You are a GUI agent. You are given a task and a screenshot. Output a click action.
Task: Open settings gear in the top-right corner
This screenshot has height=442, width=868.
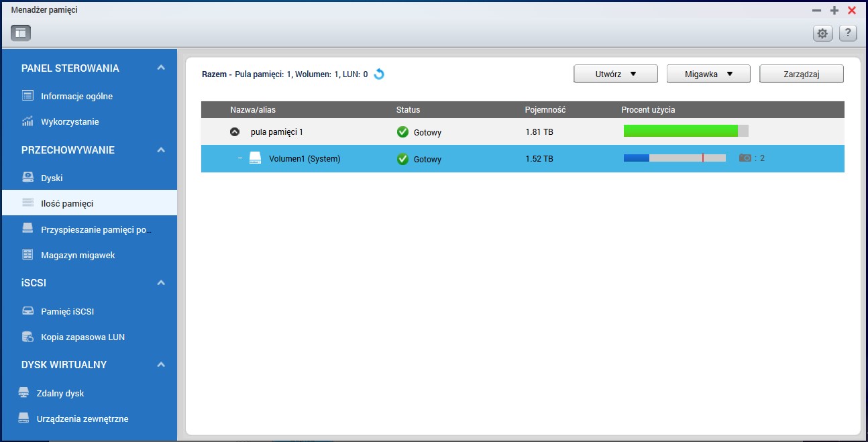(822, 33)
